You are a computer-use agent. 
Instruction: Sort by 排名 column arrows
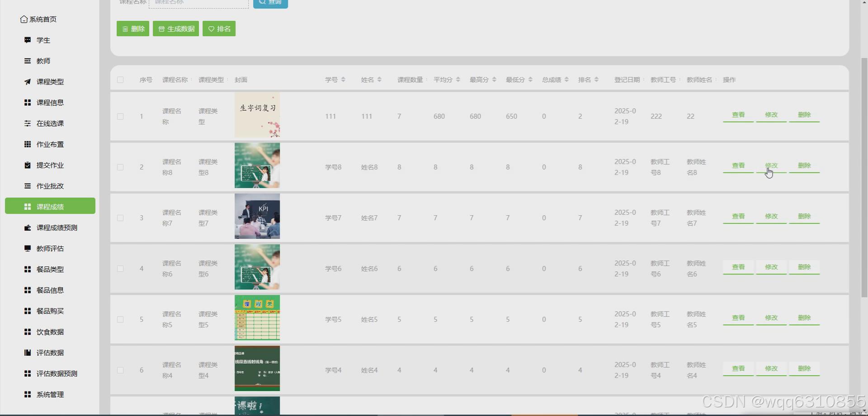click(x=596, y=80)
